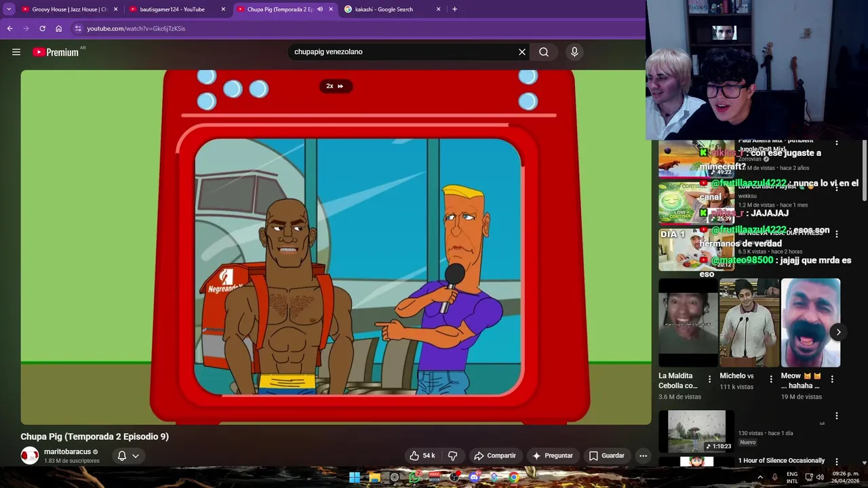The width and height of the screenshot is (868, 488).
Task: Open options for La Maldita Cebolla short
Action: (710, 380)
